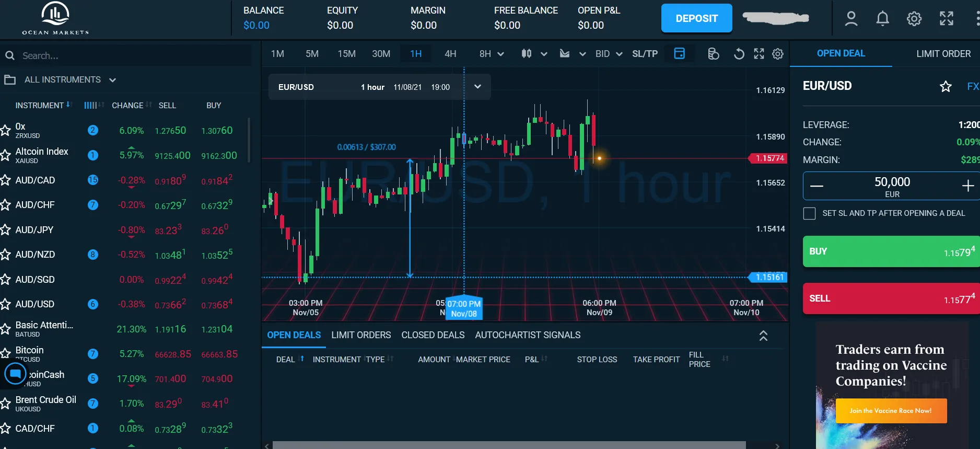This screenshot has width=980, height=449.
Task: Click the 07:00 PM Nov/08 time marker
Action: 464,308
